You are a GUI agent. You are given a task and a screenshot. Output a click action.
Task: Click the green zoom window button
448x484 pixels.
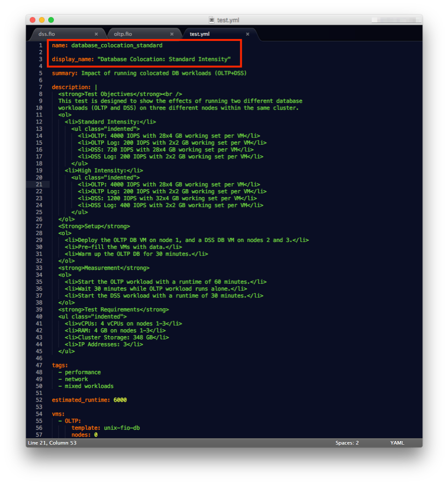[x=51, y=20]
